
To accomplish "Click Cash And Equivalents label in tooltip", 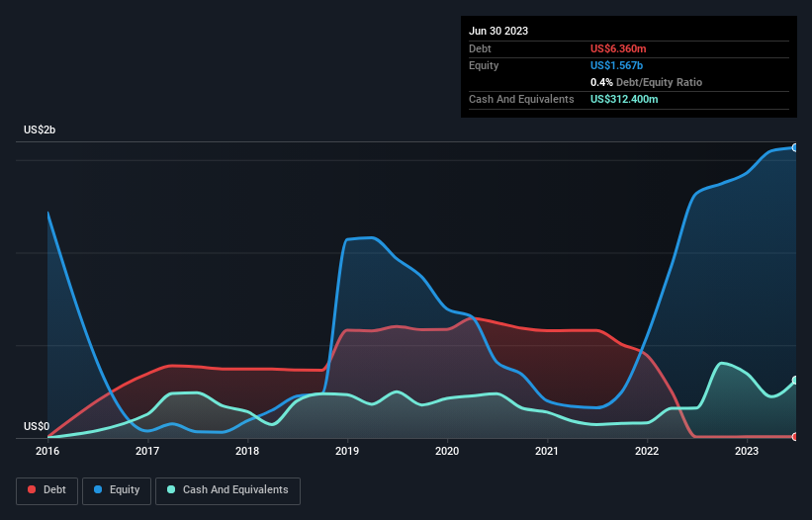I will (x=521, y=99).
